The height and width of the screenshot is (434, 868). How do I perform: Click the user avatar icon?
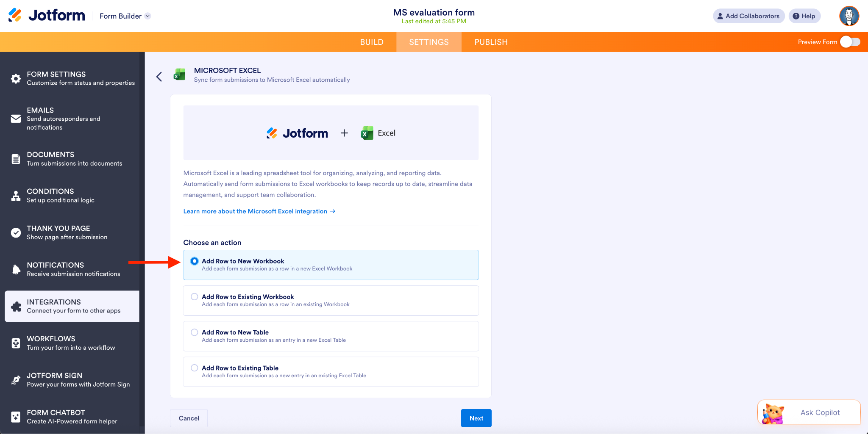[x=849, y=16]
